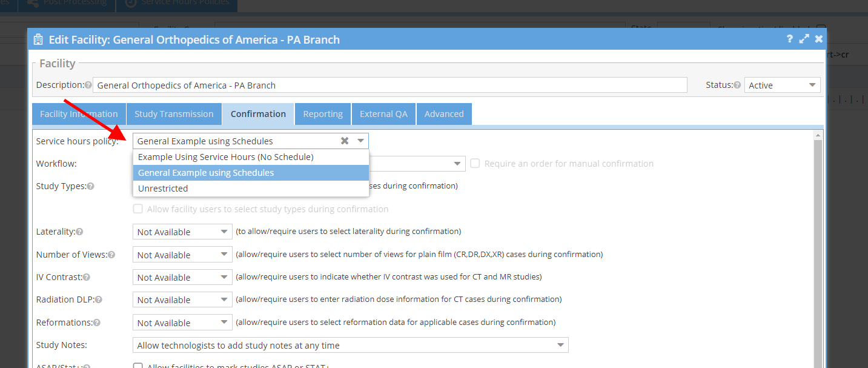Screen dimensions: 868x368
Task: Open the Status dropdown showing Active
Action: click(x=782, y=85)
